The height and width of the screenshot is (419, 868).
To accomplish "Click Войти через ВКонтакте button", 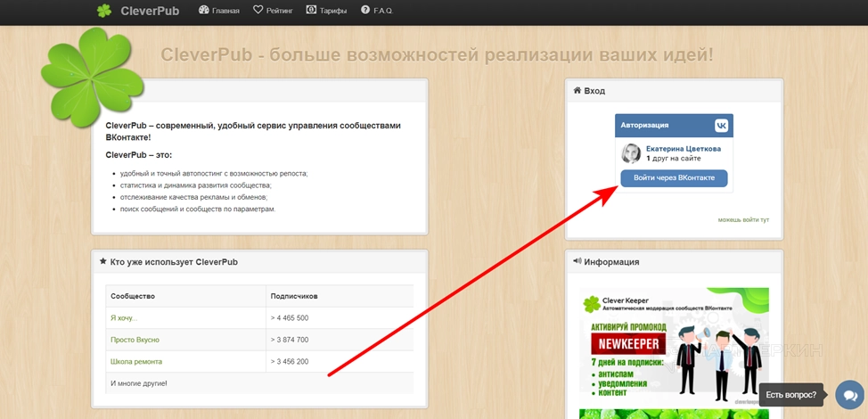I will pyautogui.click(x=674, y=178).
